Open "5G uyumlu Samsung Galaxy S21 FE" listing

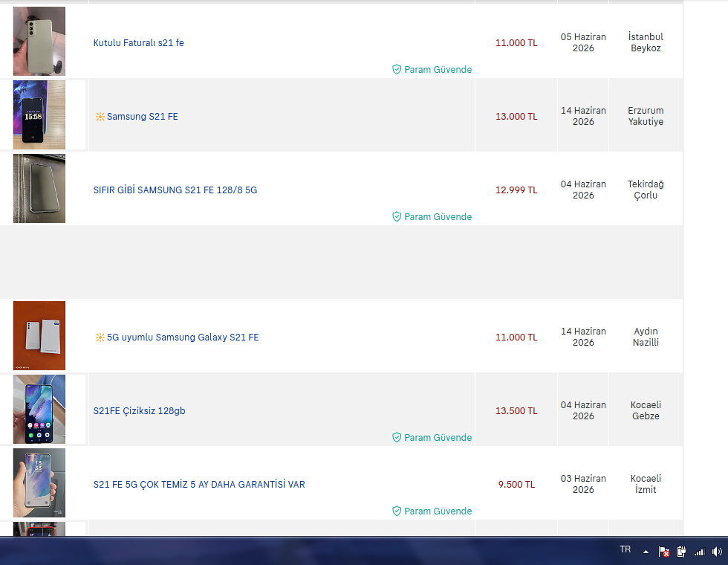pyautogui.click(x=183, y=338)
